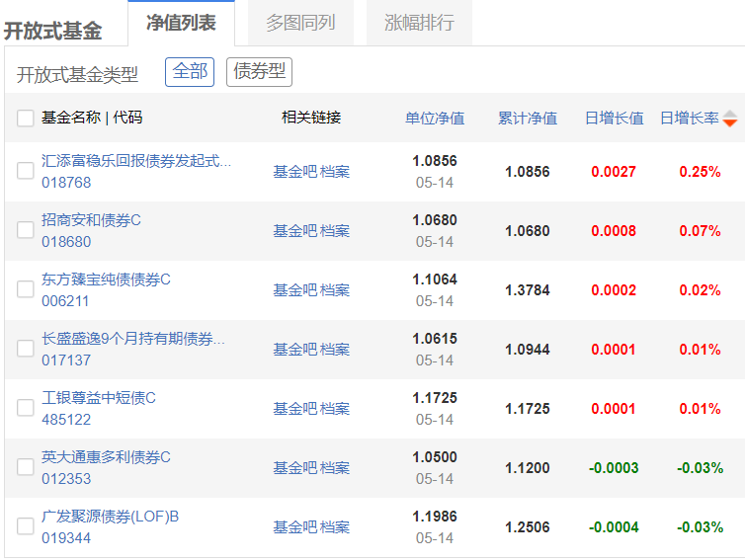Open 档案 for 东方臻宝纯债债券C

[x=335, y=290]
